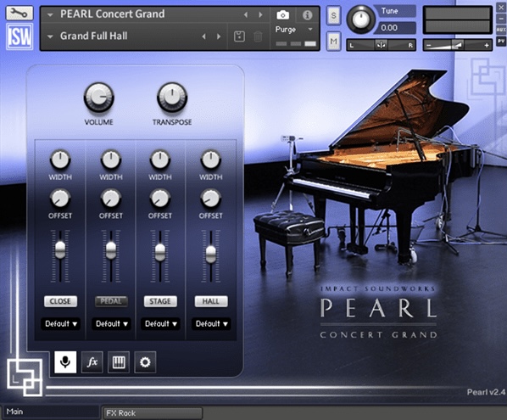Switch to the FX Rack tab
Image resolution: width=507 pixels, height=420 pixels.
153,413
